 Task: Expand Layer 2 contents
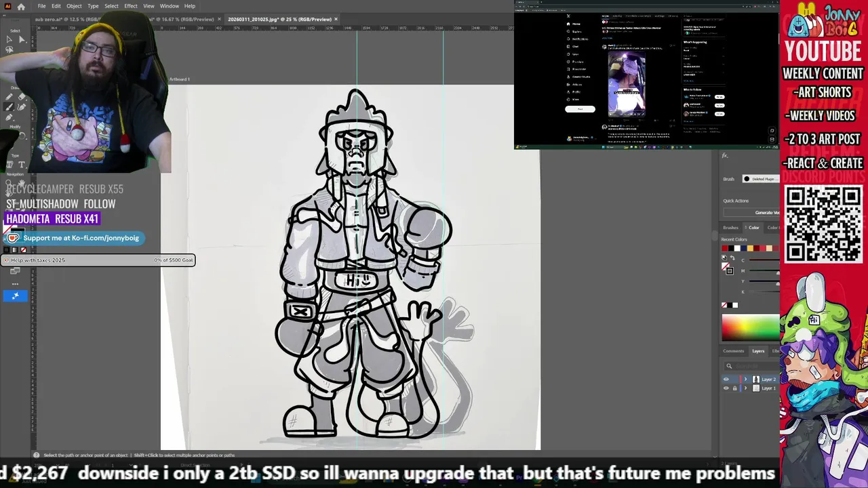745,380
